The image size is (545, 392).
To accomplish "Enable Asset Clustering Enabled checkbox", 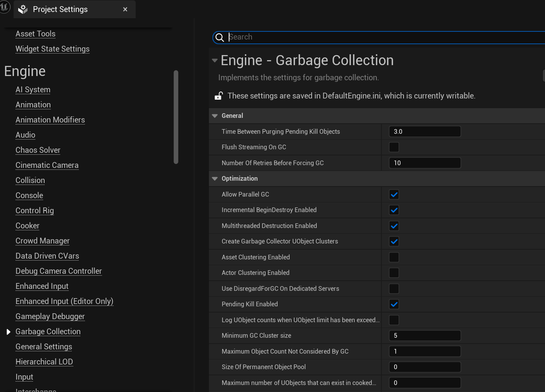I will click(394, 257).
